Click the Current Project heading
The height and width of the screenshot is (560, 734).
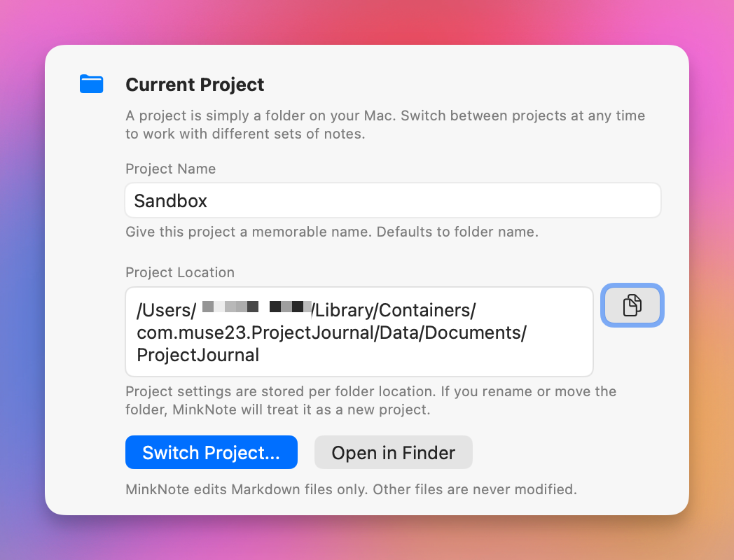(195, 85)
